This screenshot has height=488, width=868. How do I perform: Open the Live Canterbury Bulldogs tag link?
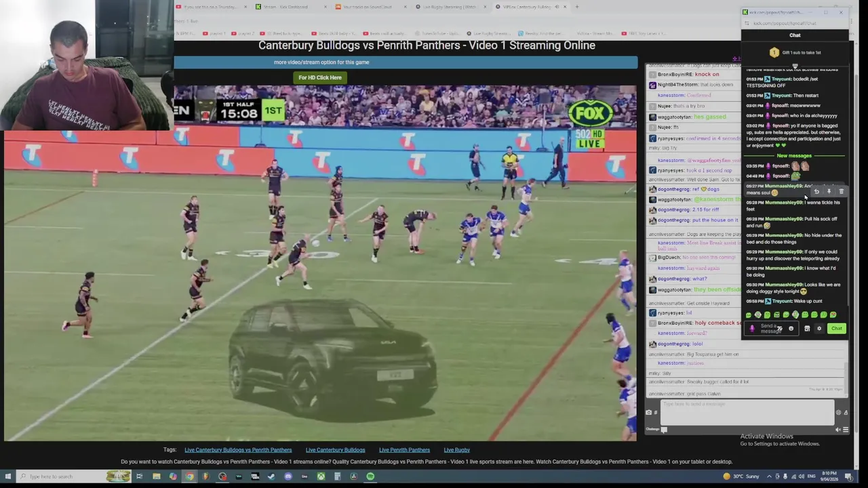click(335, 450)
